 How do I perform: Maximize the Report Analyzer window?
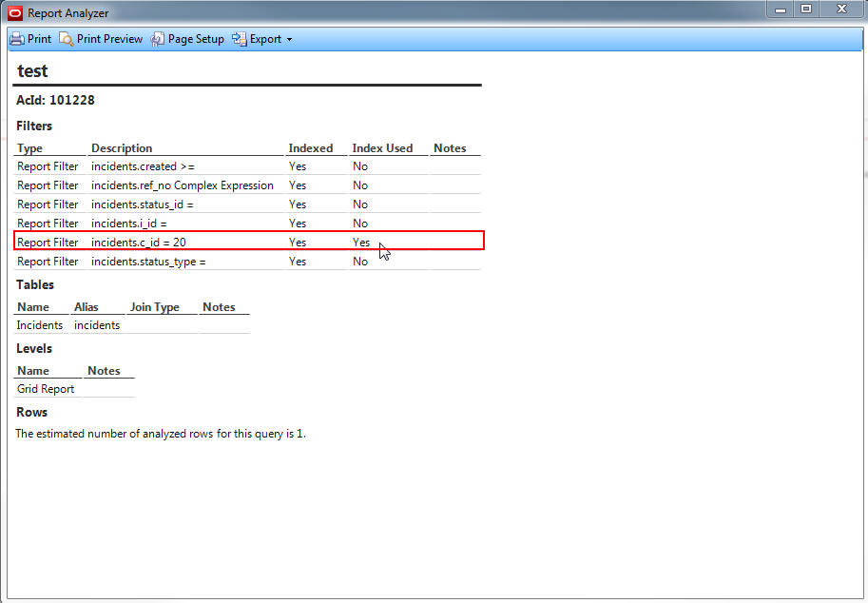pyautogui.click(x=806, y=10)
